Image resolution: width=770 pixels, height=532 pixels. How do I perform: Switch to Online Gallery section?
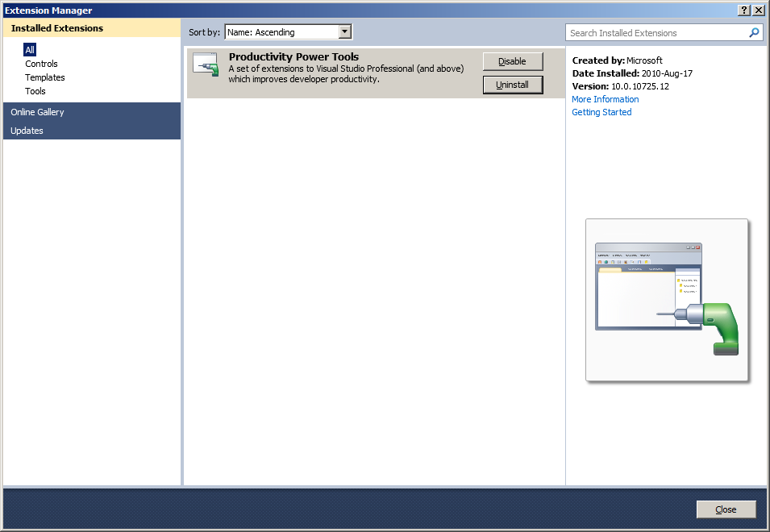click(92, 112)
